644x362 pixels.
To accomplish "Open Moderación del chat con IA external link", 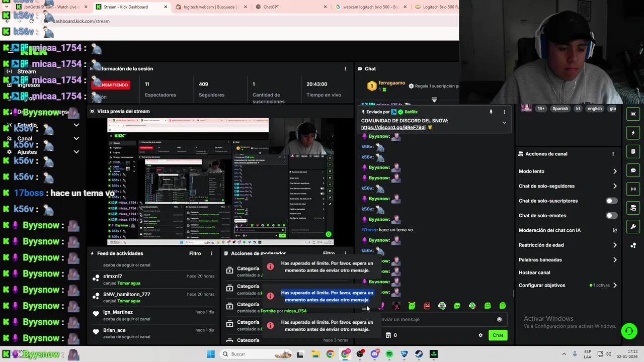I will (x=615, y=230).
